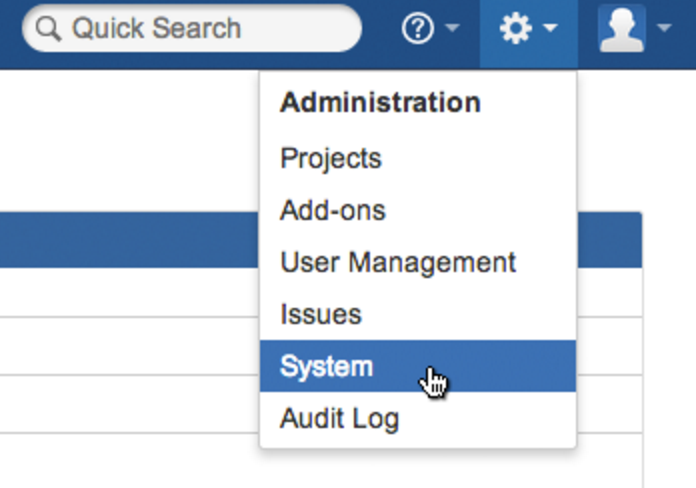Open Add-ons in the Administration menu
Viewport: 696px width, 488px height.
333,211
